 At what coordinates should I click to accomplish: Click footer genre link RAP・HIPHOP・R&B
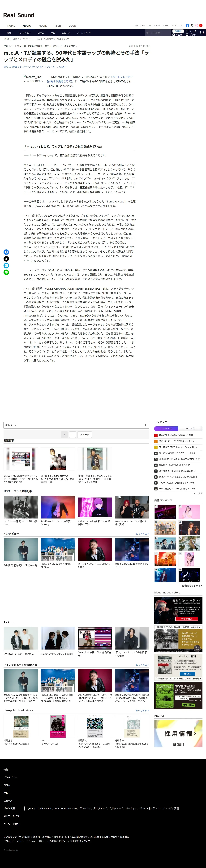tap(65, 808)
